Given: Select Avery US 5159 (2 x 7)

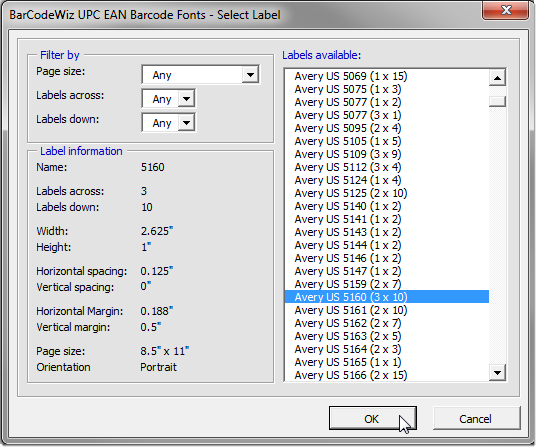Looking at the screenshot, I should click(348, 284).
